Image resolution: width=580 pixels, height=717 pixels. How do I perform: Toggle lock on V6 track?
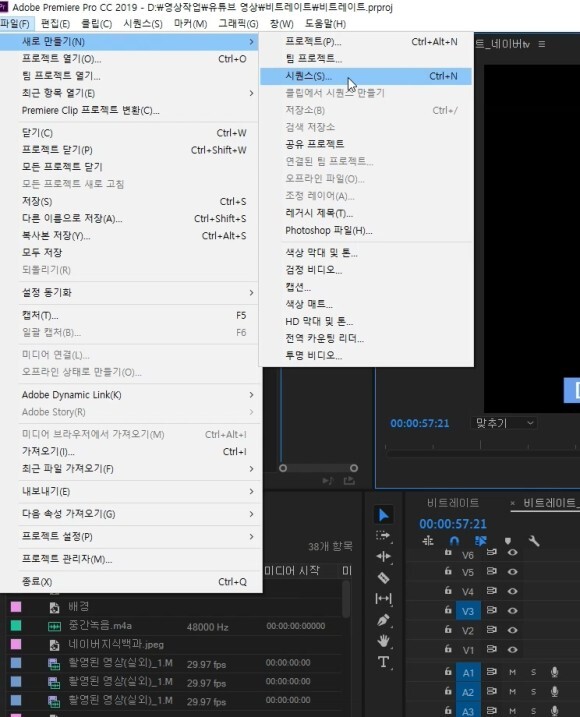tap(448, 553)
